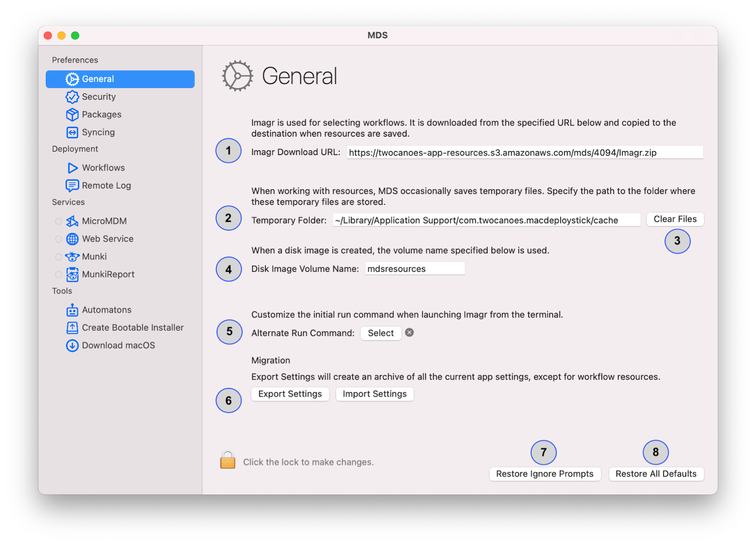Click the Imagr Download URL field
The height and width of the screenshot is (545, 756).
524,153
